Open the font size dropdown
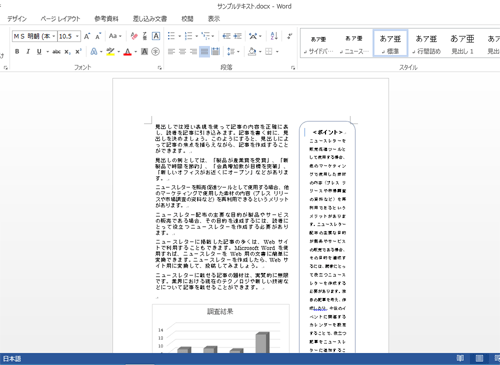 pos(77,36)
